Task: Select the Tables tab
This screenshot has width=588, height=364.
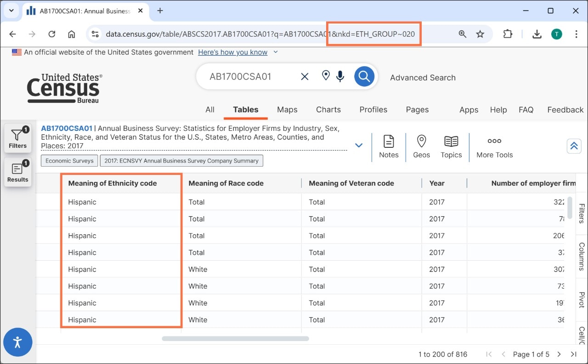Action: pos(246,109)
